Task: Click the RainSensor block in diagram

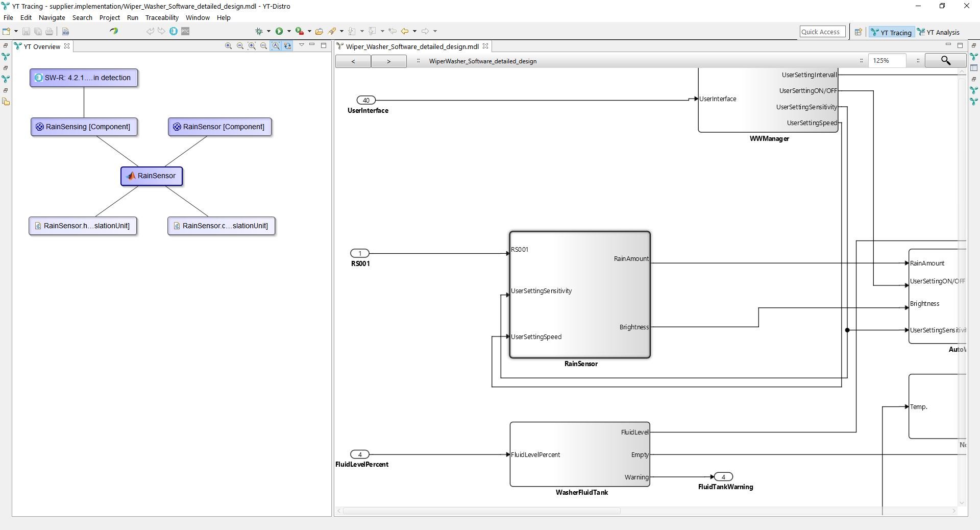Action: [x=580, y=295]
